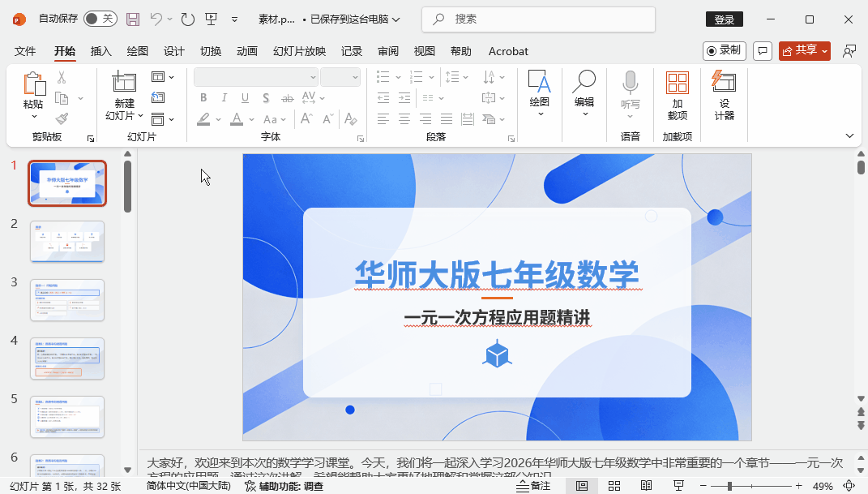Viewport: 868px width, 494px height.
Task: Click the 录制 record button
Action: [724, 51]
